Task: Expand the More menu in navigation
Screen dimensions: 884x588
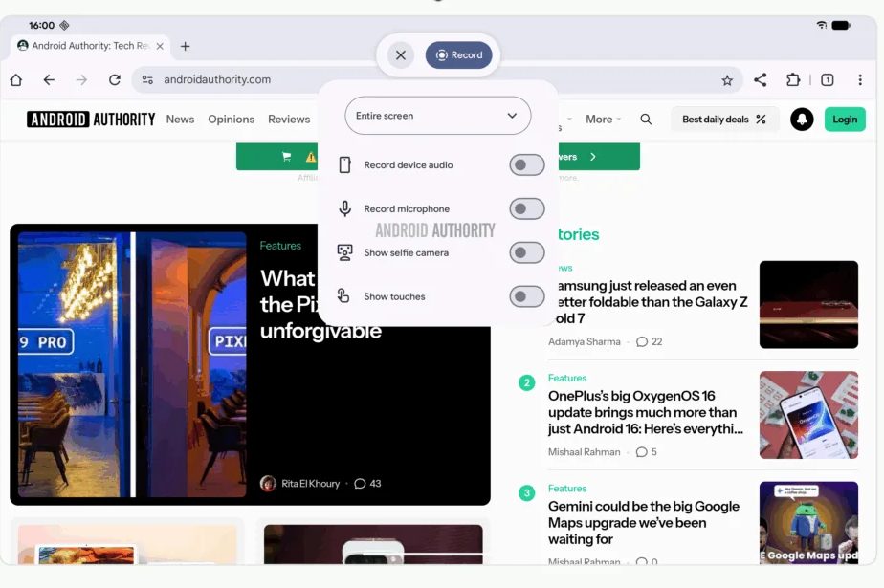Action: click(603, 120)
